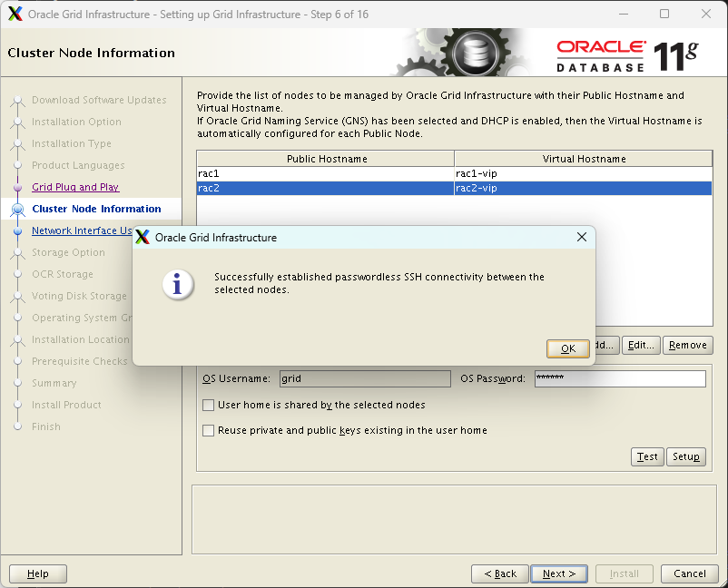Enable Reuse private and public keys option
The height and width of the screenshot is (588, 728).
pos(209,431)
